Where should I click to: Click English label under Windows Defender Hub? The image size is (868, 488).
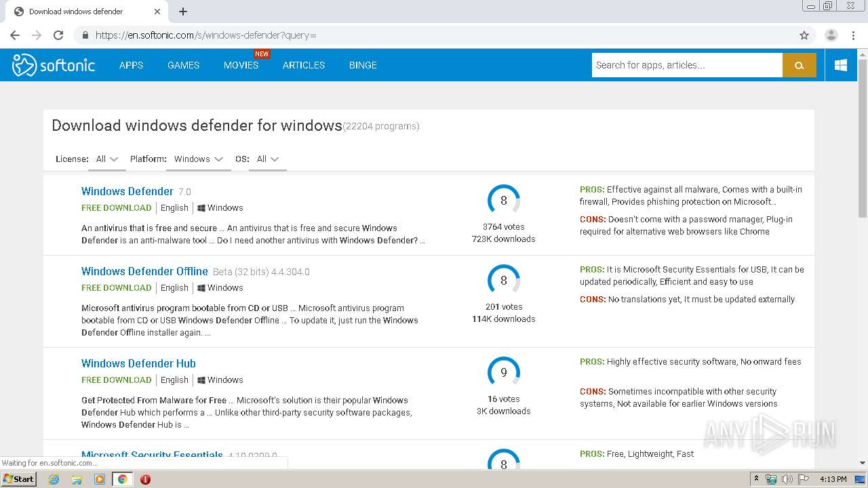point(174,380)
